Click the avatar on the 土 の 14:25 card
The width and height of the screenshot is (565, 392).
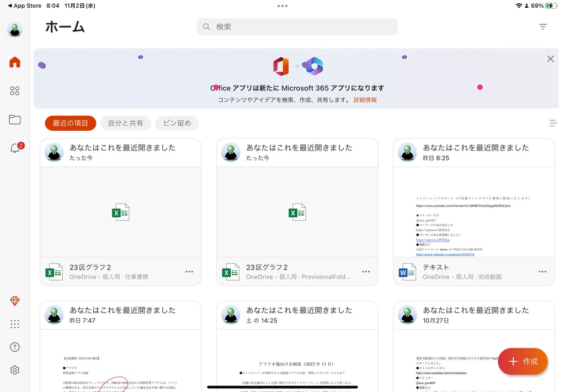click(x=231, y=315)
